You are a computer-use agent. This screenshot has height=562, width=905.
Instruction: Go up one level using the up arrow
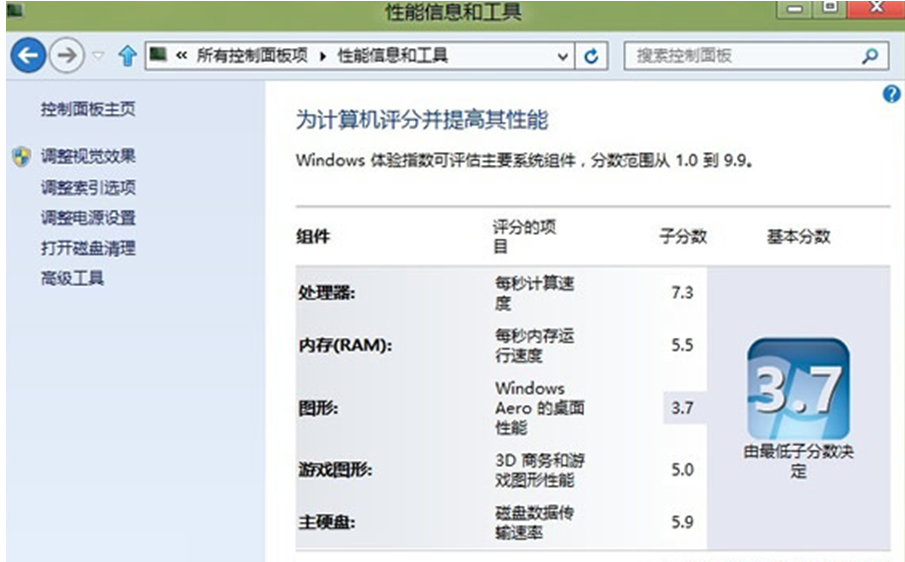[x=127, y=56]
